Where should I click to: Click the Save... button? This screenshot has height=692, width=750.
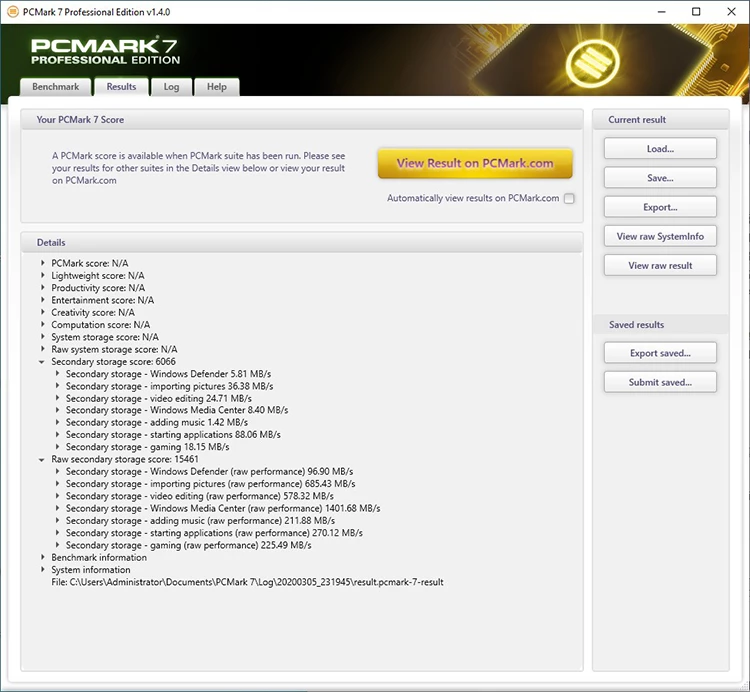660,178
